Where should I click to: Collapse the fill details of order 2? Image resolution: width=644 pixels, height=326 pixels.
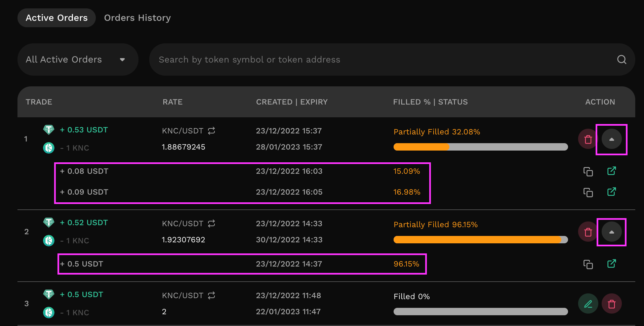(611, 232)
